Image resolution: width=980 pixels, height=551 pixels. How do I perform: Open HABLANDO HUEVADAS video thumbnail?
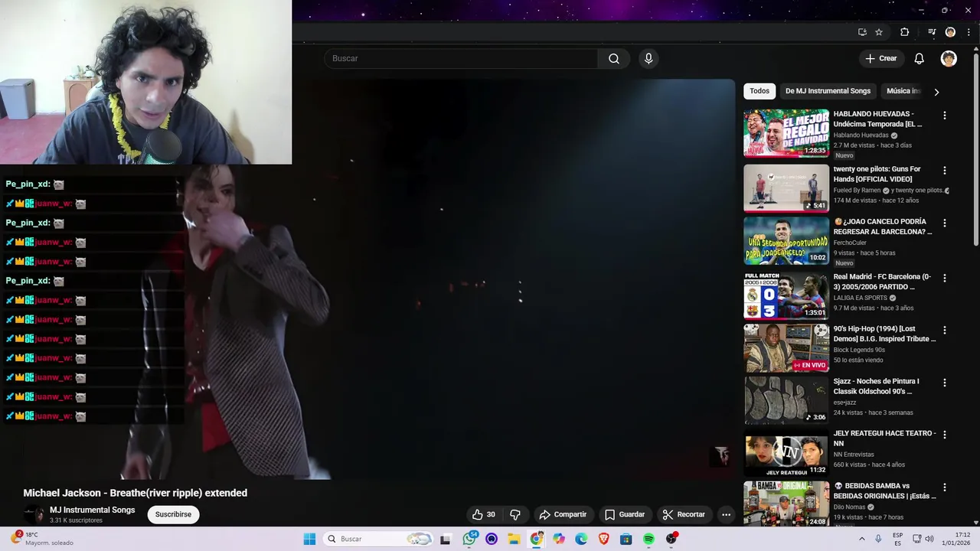786,133
